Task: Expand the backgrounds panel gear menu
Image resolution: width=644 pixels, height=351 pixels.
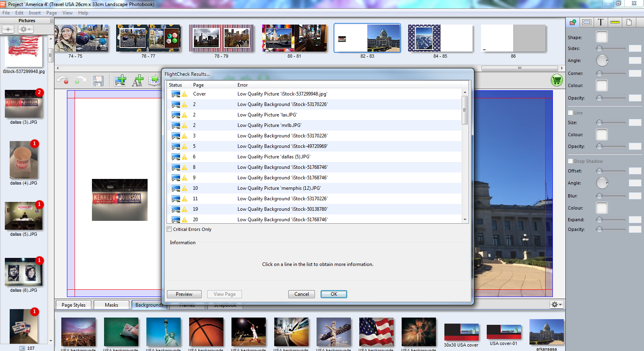Action: point(556,305)
